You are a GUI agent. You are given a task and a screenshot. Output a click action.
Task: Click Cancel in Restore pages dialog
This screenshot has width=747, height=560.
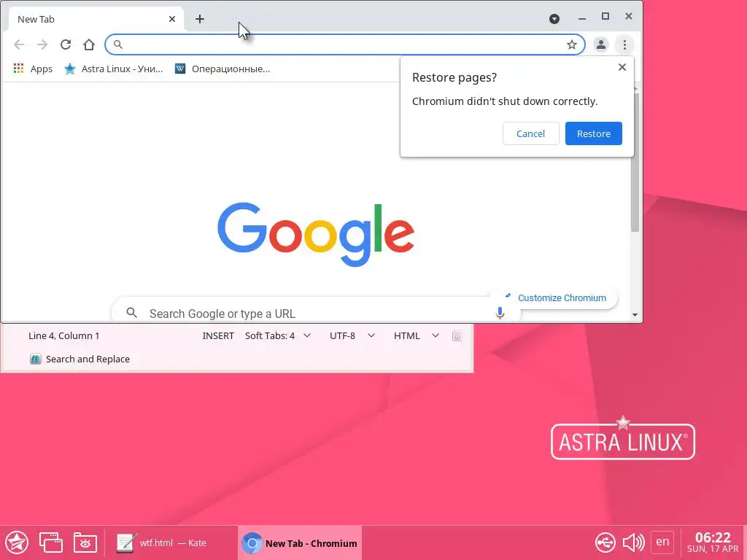coord(531,133)
